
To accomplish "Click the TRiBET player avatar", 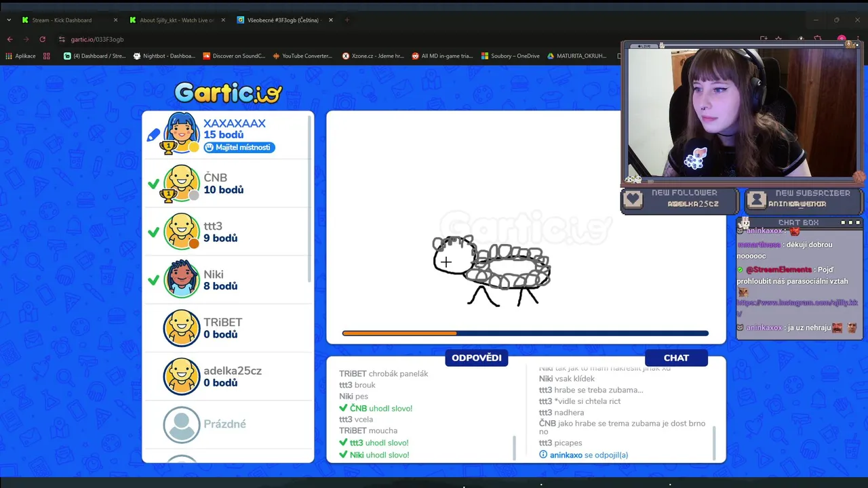I will click(182, 327).
